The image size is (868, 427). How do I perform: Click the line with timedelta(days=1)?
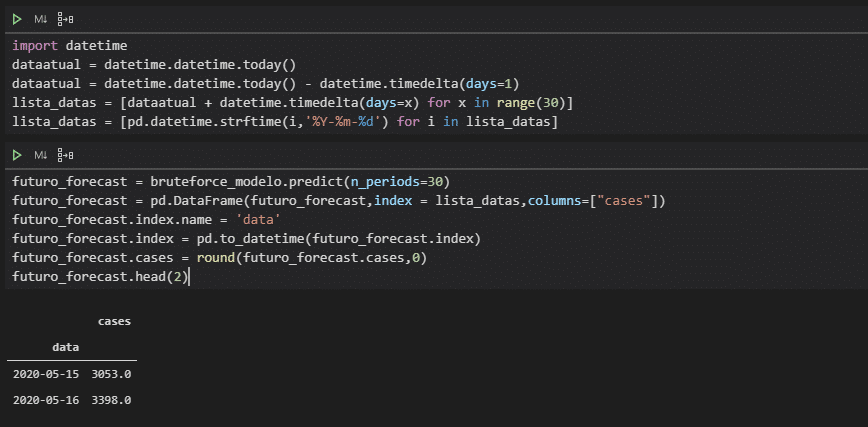click(266, 84)
